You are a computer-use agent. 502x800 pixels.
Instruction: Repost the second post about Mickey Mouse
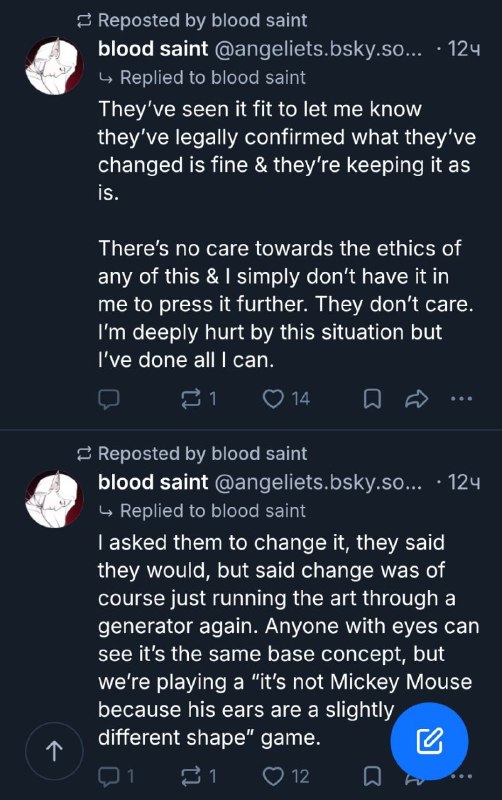[x=199, y=777]
